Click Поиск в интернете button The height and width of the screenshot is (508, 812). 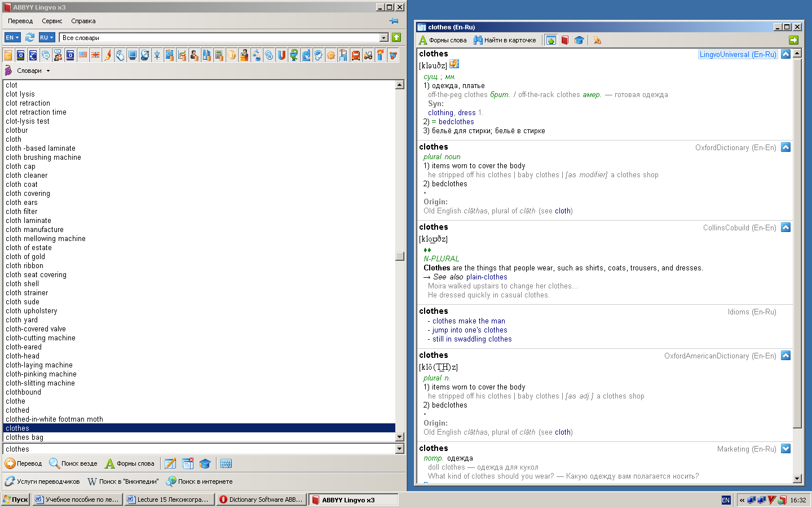199,481
